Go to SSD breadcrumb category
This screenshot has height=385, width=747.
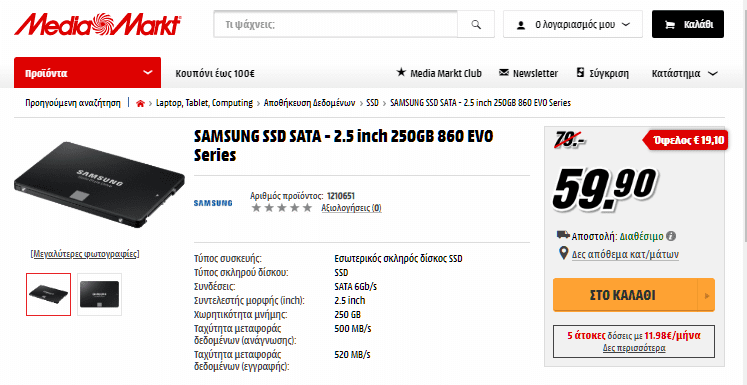pos(372,103)
